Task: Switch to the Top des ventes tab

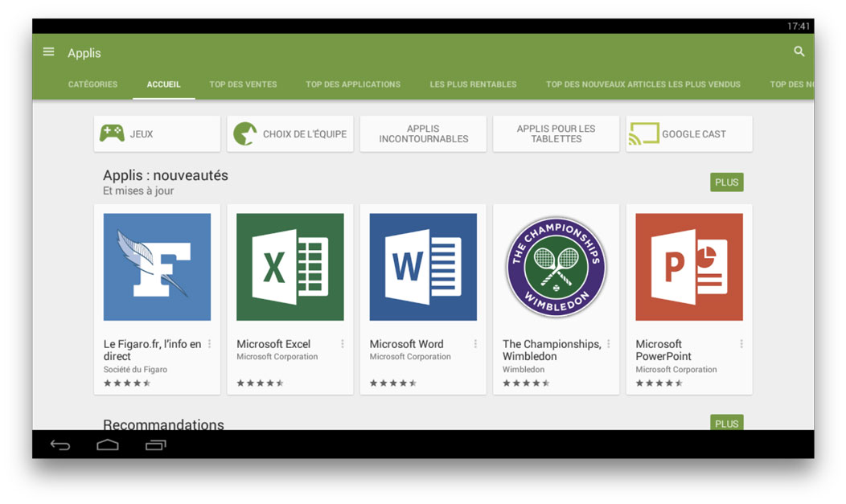Action: 244,84
